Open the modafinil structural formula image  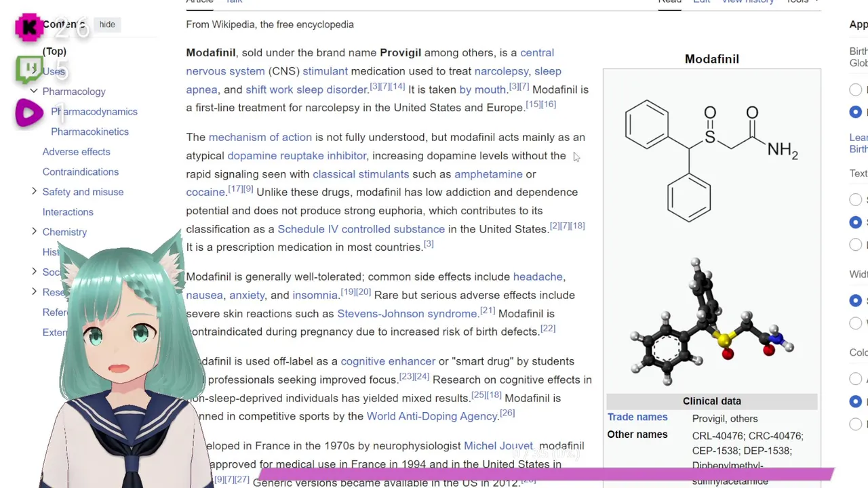click(x=711, y=161)
